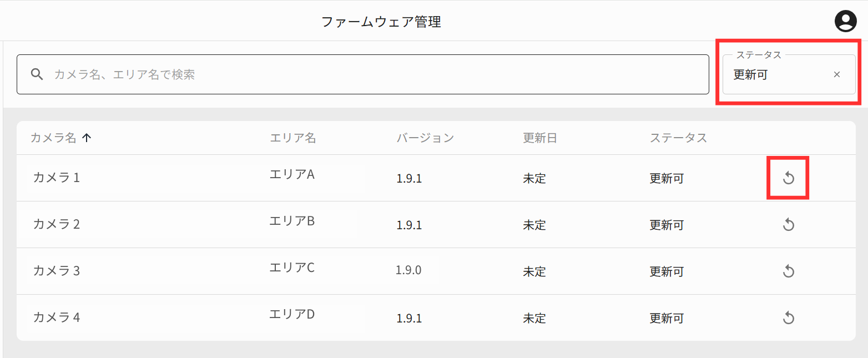Toggle sort arrow next to カメラ名
Screen dimensions: 868x358
86,138
